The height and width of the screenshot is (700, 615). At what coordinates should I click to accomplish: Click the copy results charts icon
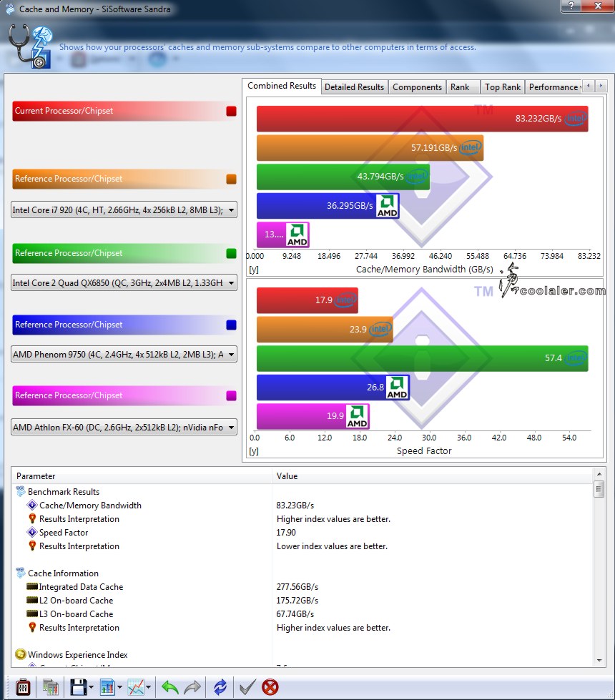[x=51, y=687]
